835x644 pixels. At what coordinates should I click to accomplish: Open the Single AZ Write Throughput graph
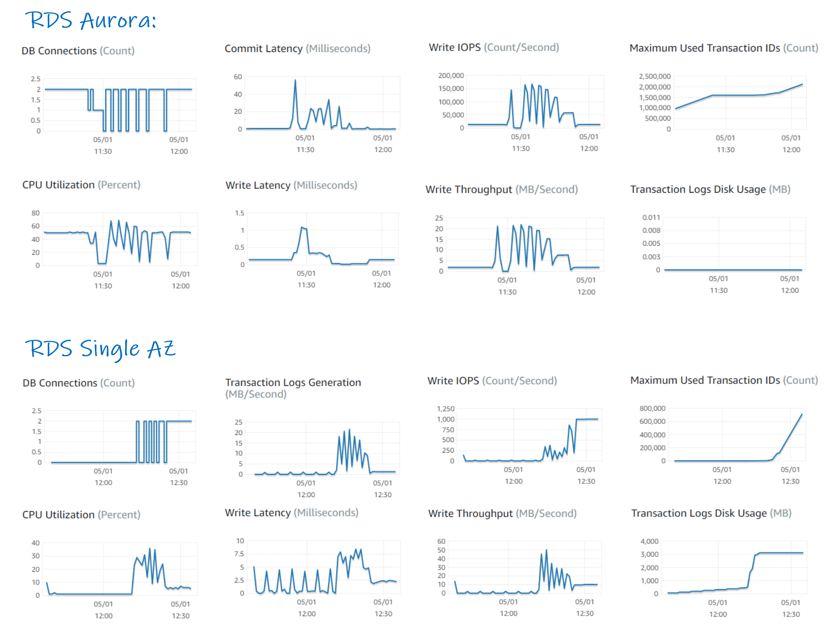point(525,567)
